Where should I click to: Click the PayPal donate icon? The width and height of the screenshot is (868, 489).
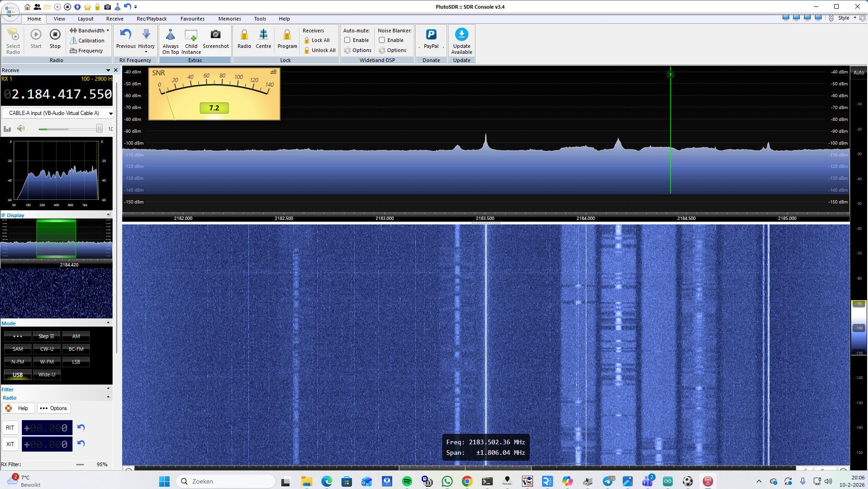coord(431,35)
